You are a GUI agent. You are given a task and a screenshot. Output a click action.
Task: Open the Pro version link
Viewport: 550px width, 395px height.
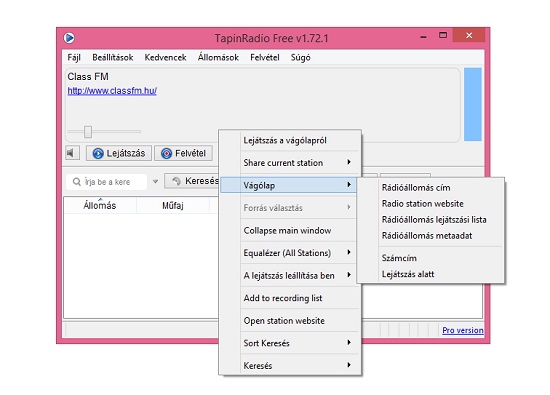(x=463, y=330)
